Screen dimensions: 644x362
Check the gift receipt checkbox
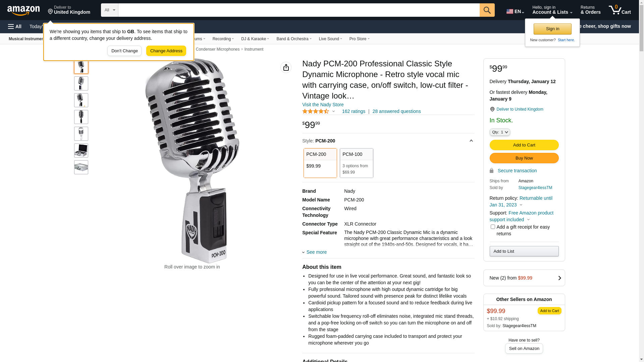click(x=493, y=227)
